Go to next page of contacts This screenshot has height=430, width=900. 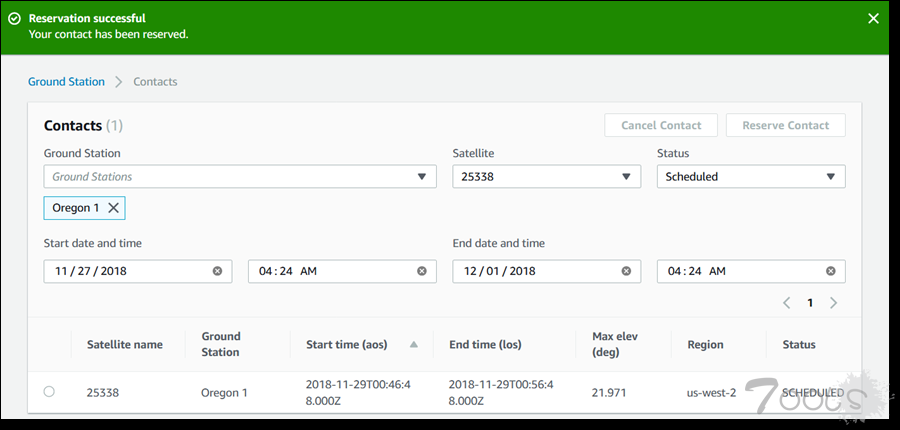click(833, 303)
